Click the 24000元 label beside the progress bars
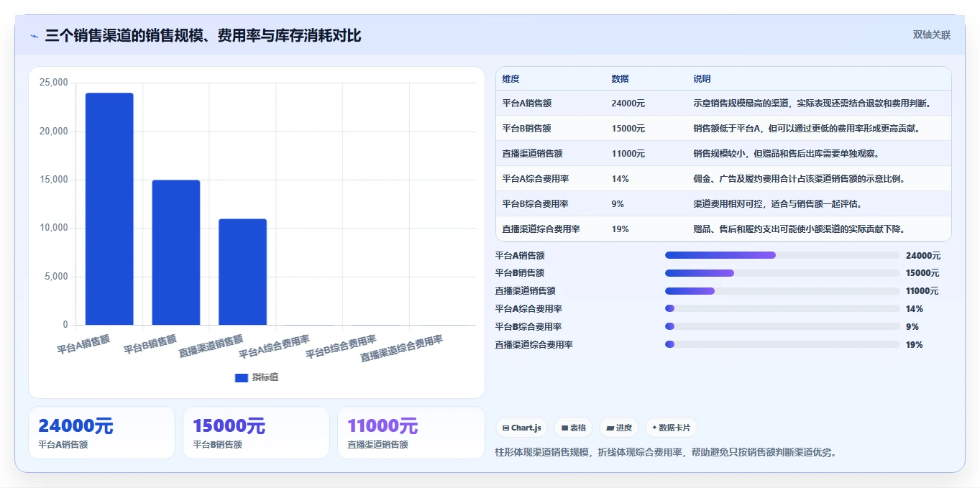980x488 pixels. coord(923,256)
